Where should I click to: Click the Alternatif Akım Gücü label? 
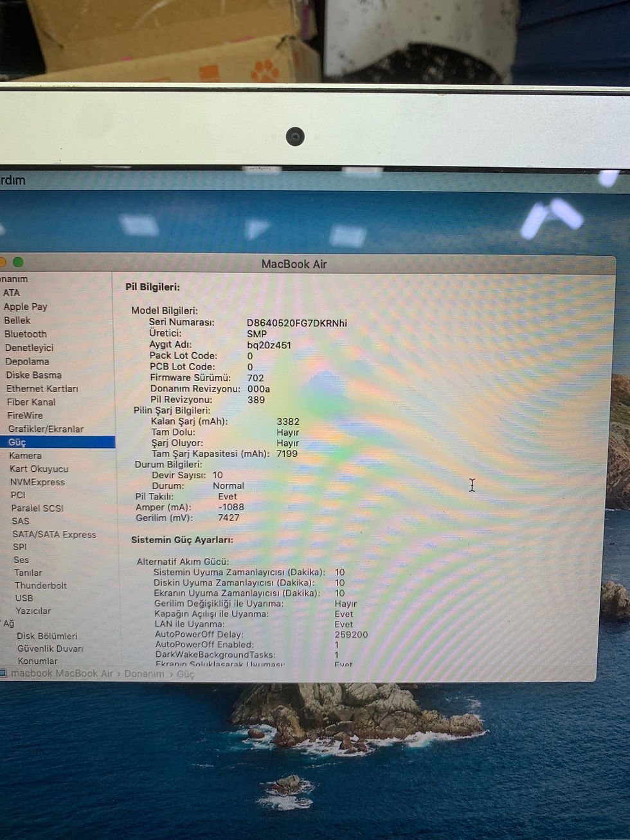pos(183,562)
